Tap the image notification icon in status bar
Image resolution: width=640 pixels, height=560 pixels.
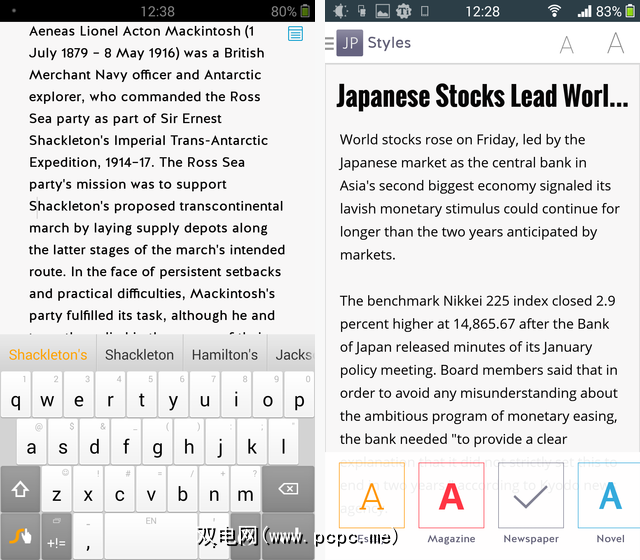click(382, 11)
